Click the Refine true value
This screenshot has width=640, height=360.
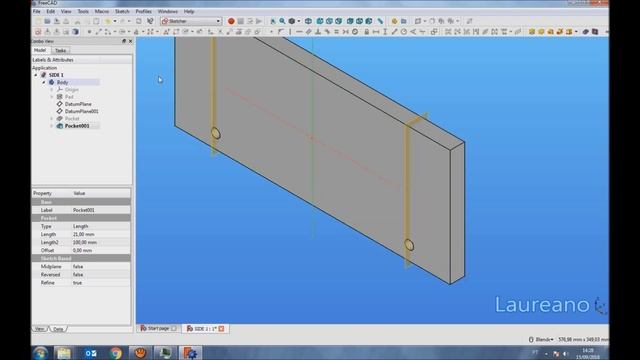click(x=101, y=283)
